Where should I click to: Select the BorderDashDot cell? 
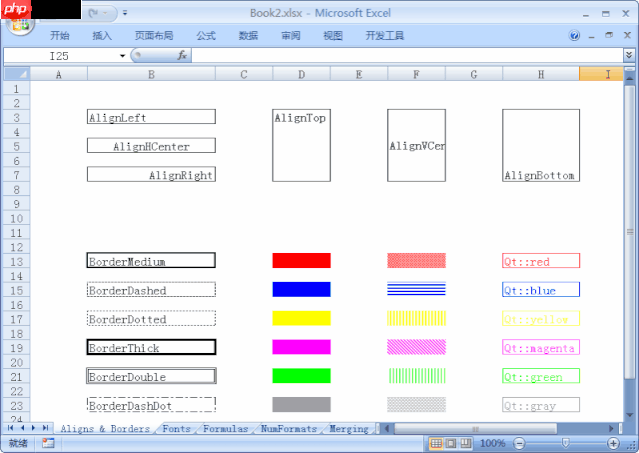[x=151, y=405]
